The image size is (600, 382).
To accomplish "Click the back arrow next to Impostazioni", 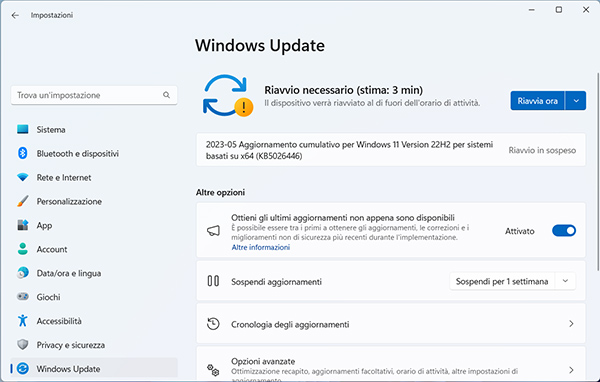I will 15,15.
